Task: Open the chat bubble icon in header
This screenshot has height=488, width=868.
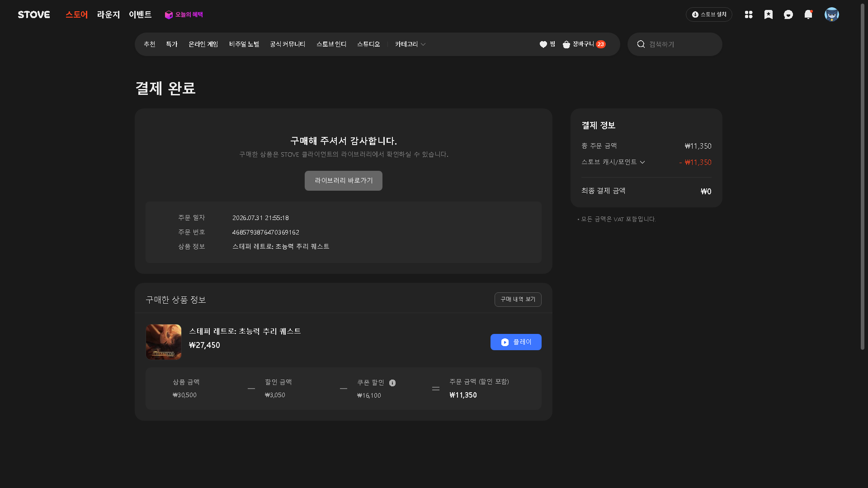Action: click(x=788, y=14)
